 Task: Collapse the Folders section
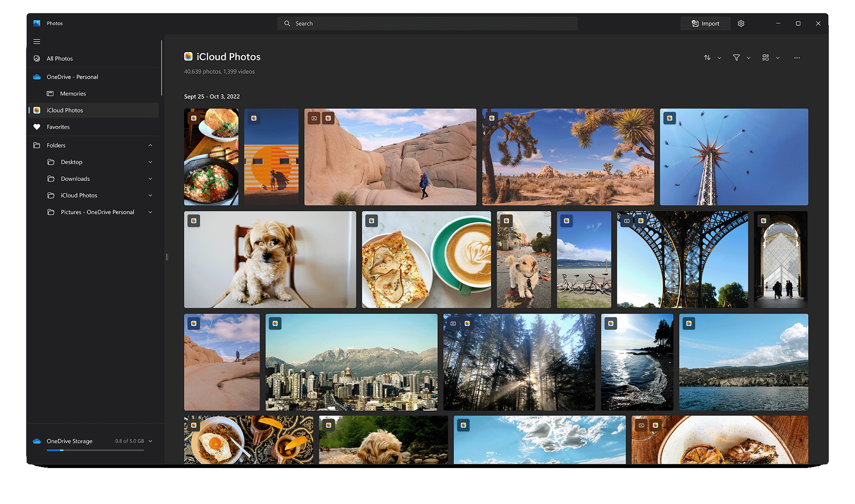pos(150,145)
